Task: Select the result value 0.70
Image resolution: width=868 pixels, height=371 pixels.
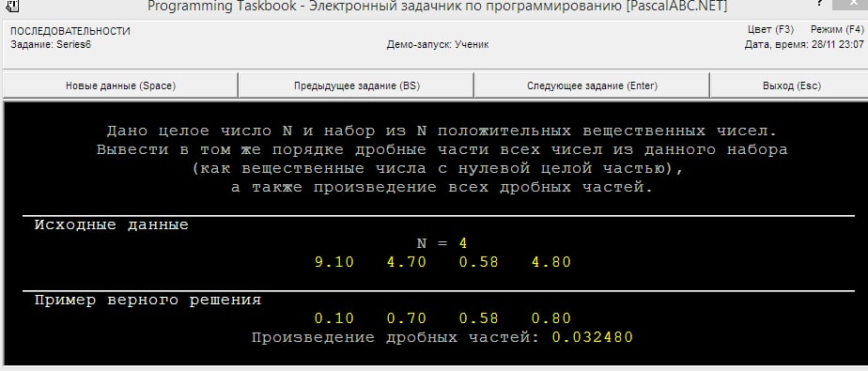Action: tap(407, 319)
